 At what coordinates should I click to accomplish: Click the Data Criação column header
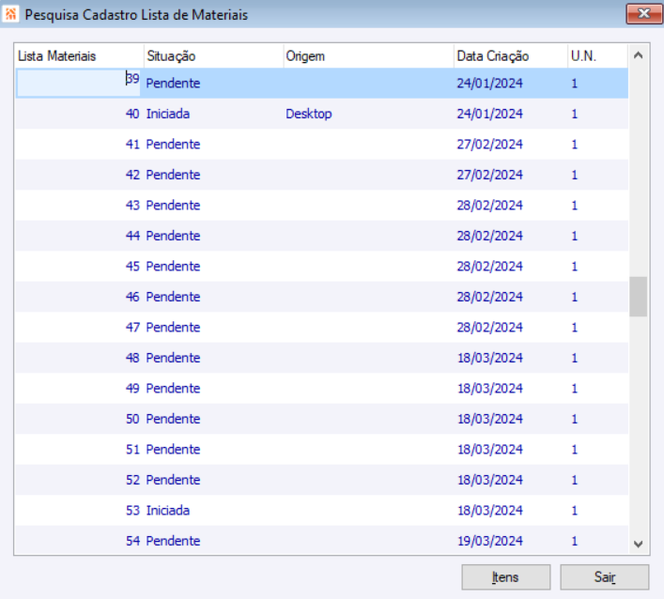coord(511,56)
